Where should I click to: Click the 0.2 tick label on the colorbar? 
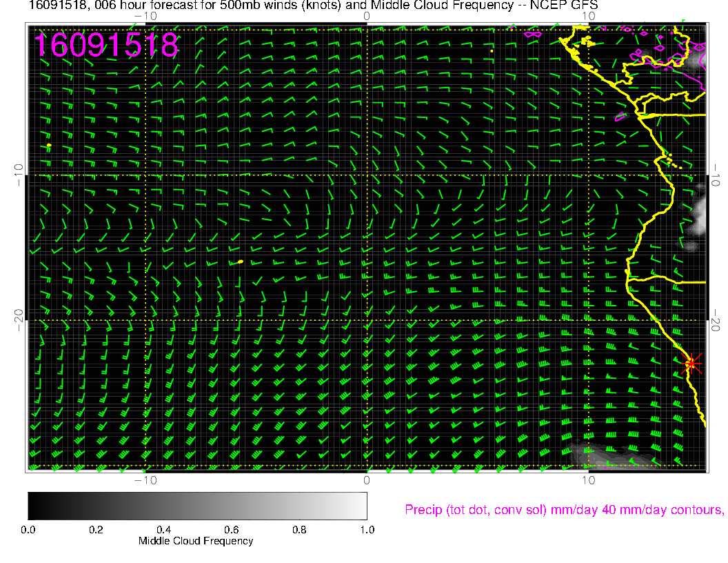coord(96,530)
